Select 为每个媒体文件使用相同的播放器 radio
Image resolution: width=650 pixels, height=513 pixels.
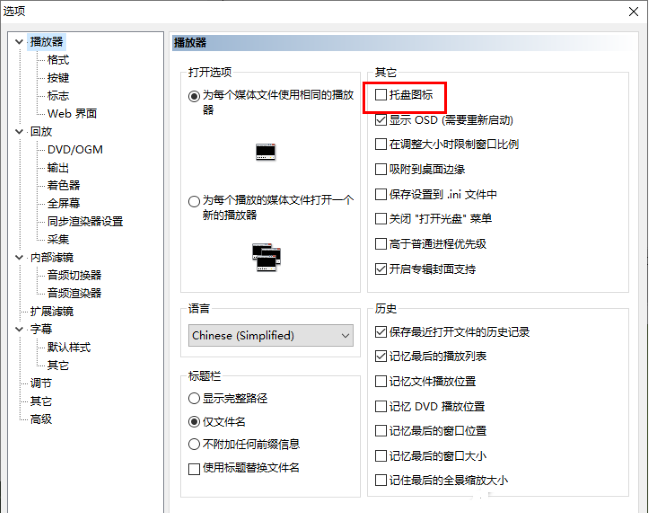pos(194,96)
